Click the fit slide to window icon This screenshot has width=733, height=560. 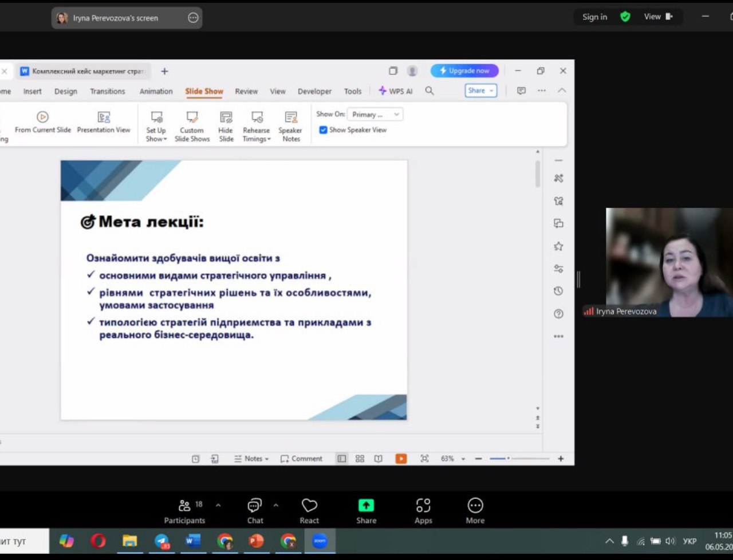424,459
